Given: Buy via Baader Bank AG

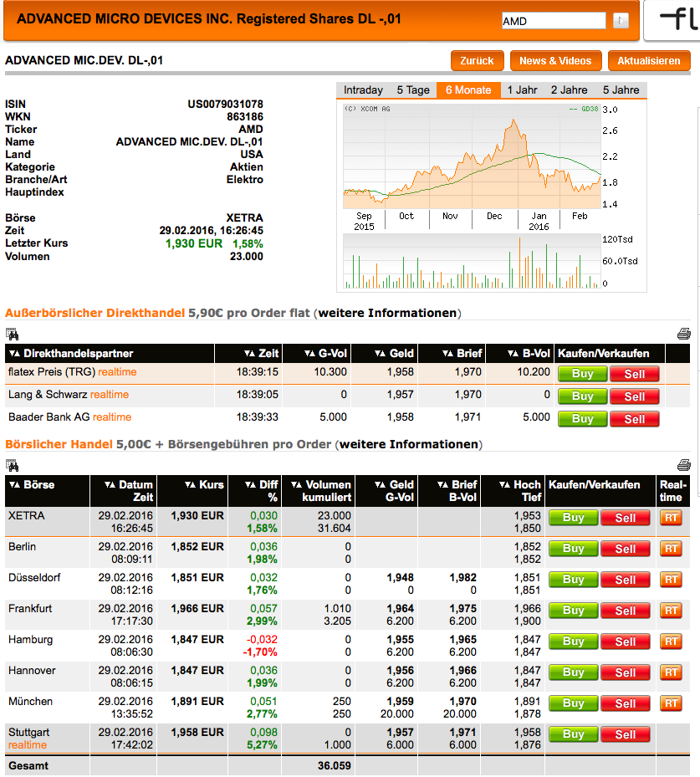Looking at the screenshot, I should [583, 419].
